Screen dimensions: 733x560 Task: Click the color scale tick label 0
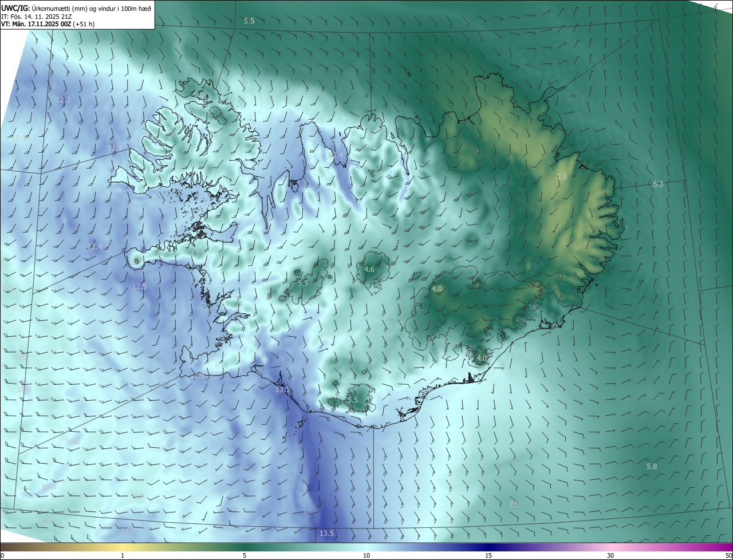tap(2, 555)
